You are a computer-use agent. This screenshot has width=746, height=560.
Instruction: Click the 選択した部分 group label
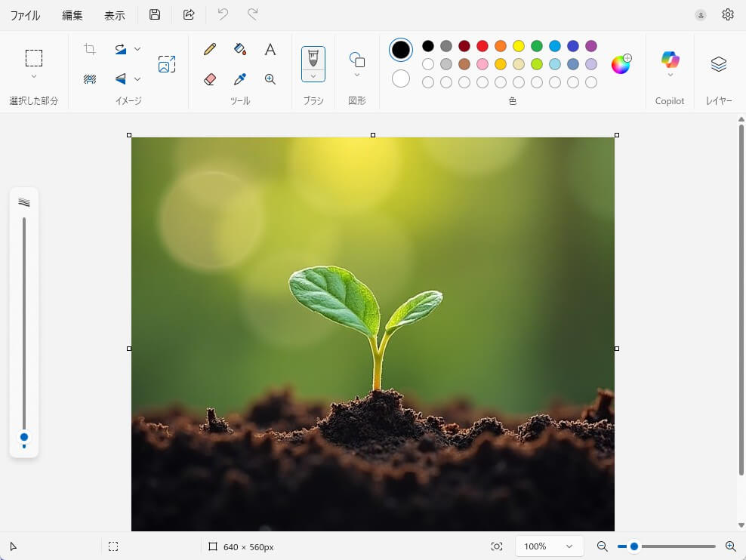pyautogui.click(x=34, y=101)
